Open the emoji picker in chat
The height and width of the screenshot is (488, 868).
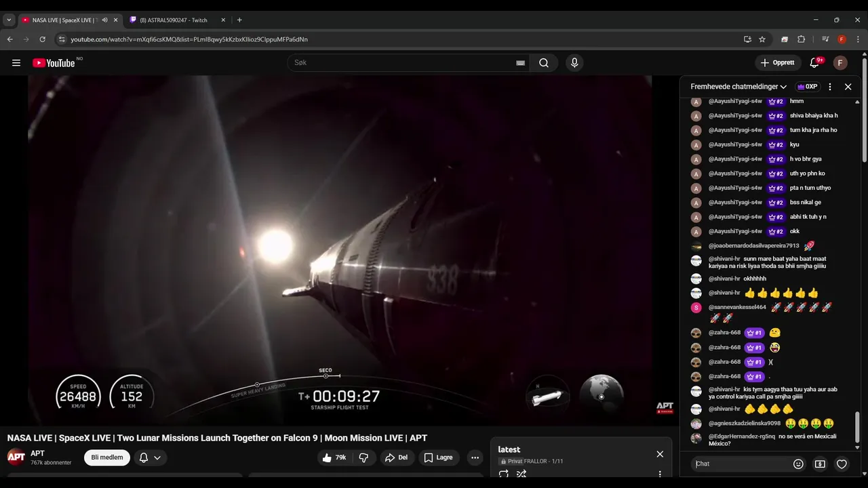(798, 464)
